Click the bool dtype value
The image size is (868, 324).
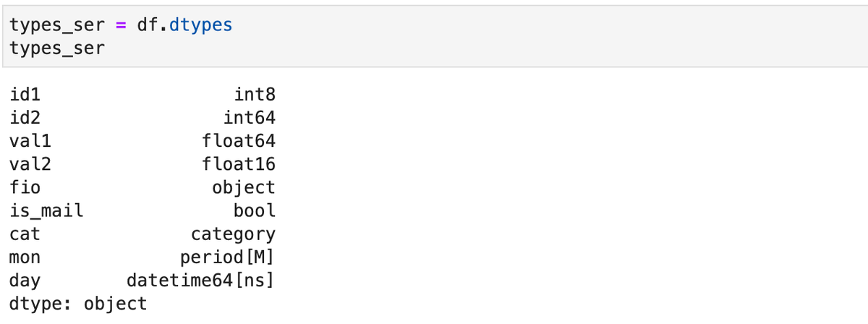255,210
